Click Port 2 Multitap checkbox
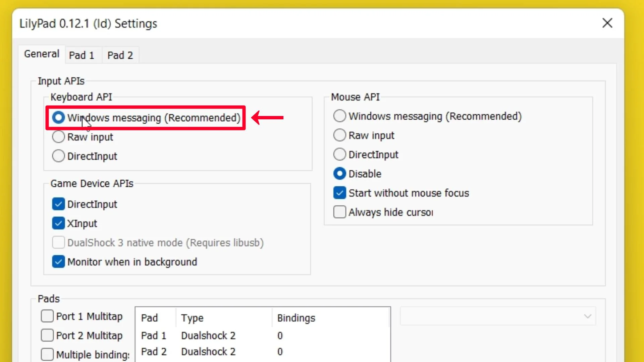 47,336
